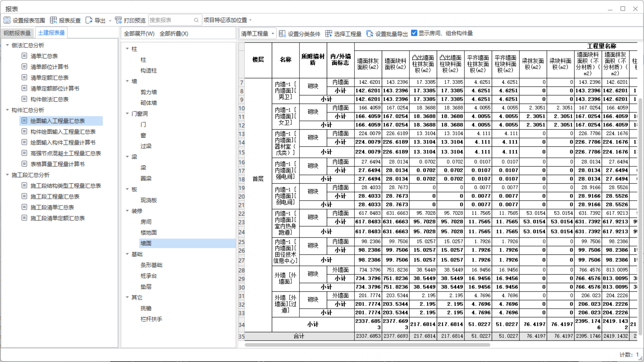The height and width of the screenshot is (362, 644).
Task: Click document icon beside 施工段清单定额汇总表
Action: point(24,218)
